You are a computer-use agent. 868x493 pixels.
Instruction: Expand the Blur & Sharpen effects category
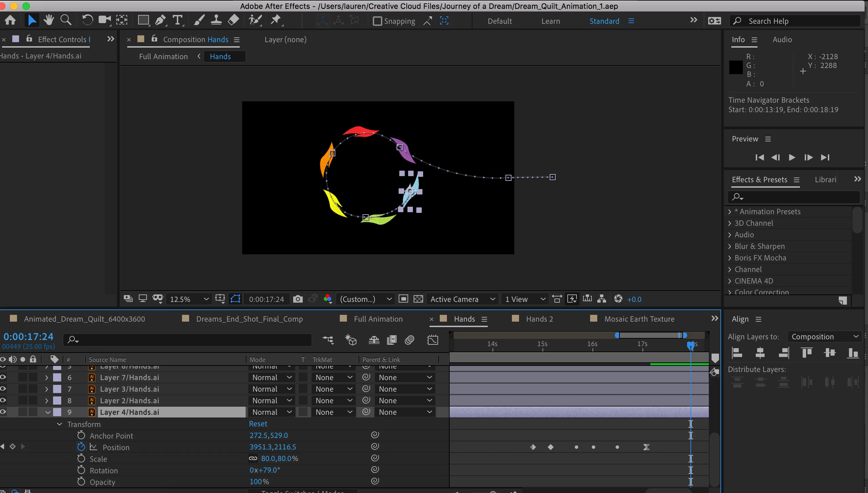[x=729, y=246]
